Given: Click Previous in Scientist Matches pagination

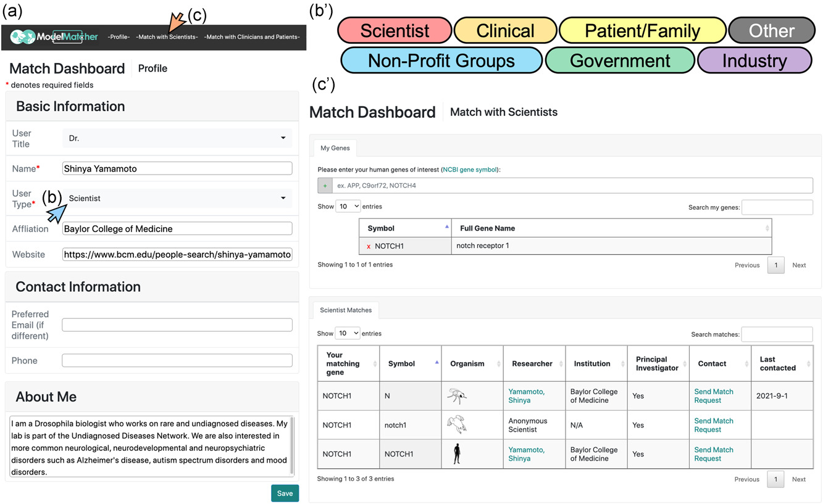Looking at the screenshot, I should click(x=747, y=479).
